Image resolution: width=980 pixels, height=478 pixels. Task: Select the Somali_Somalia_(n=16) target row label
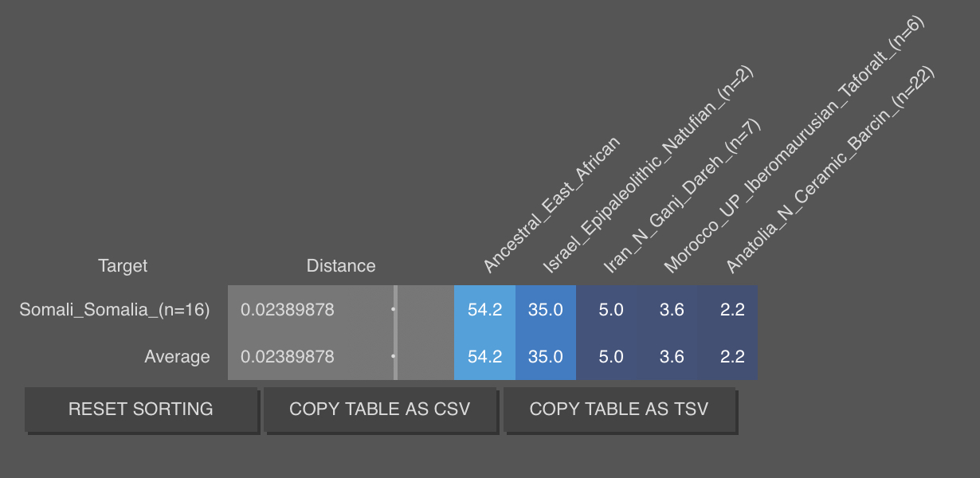coord(115,310)
